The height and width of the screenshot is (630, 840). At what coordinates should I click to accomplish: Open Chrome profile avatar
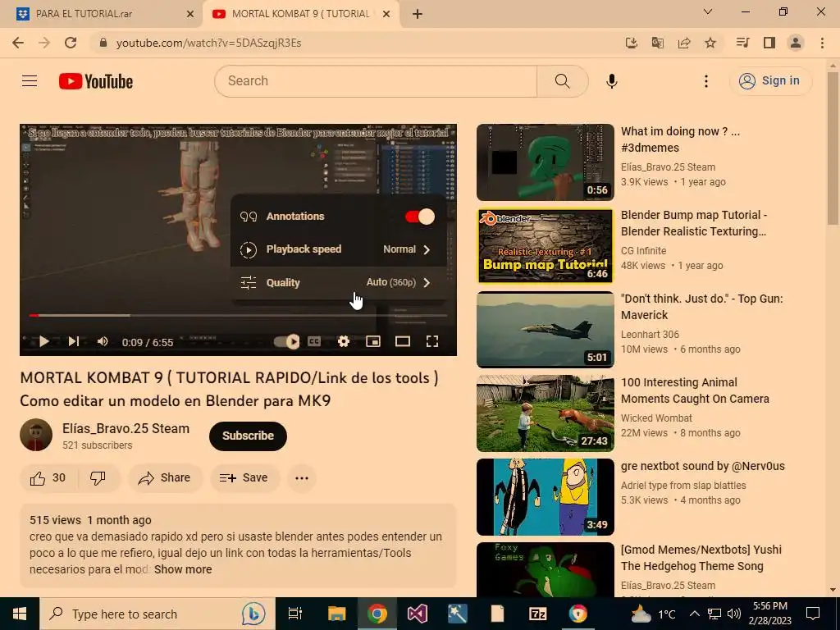tap(796, 43)
